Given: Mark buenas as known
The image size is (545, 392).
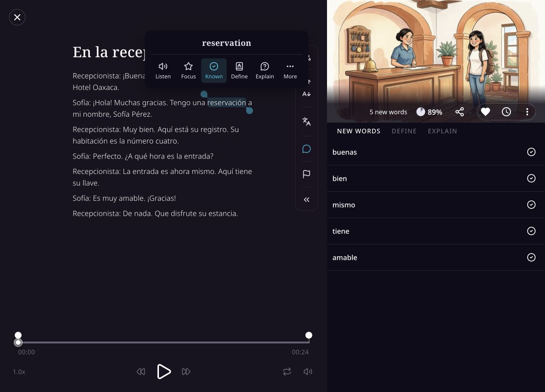Looking at the screenshot, I should coord(531,152).
